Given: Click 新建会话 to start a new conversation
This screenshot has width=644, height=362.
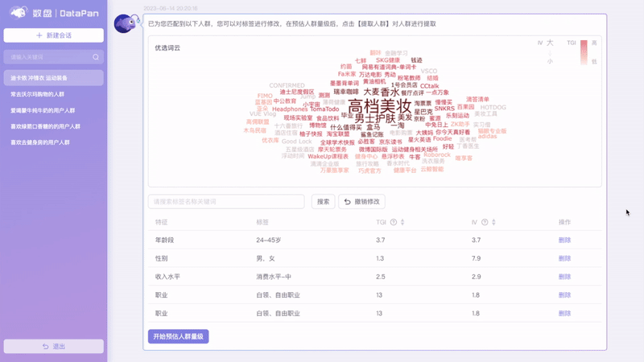Looking at the screenshot, I should [x=53, y=35].
